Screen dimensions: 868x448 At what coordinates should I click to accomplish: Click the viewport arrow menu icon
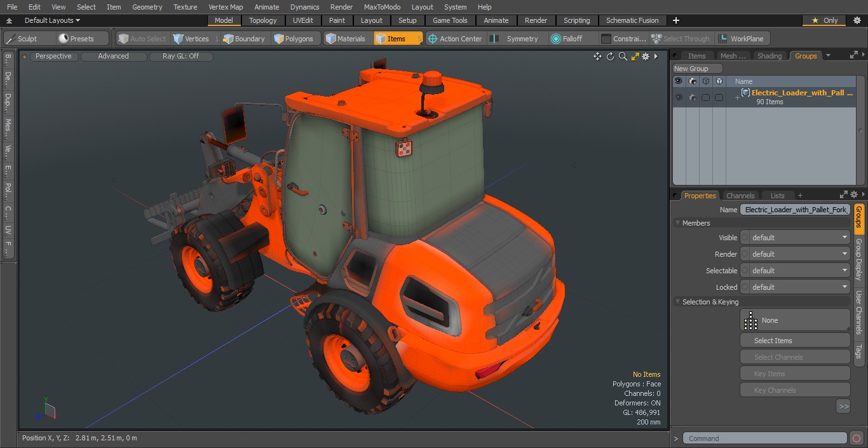coord(656,57)
